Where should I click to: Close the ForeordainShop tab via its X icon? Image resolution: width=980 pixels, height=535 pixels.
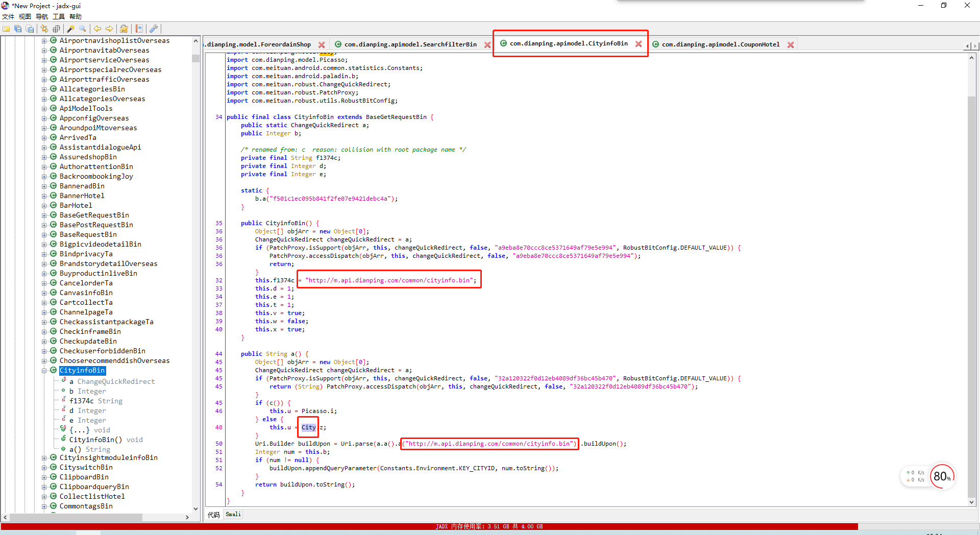[322, 45]
